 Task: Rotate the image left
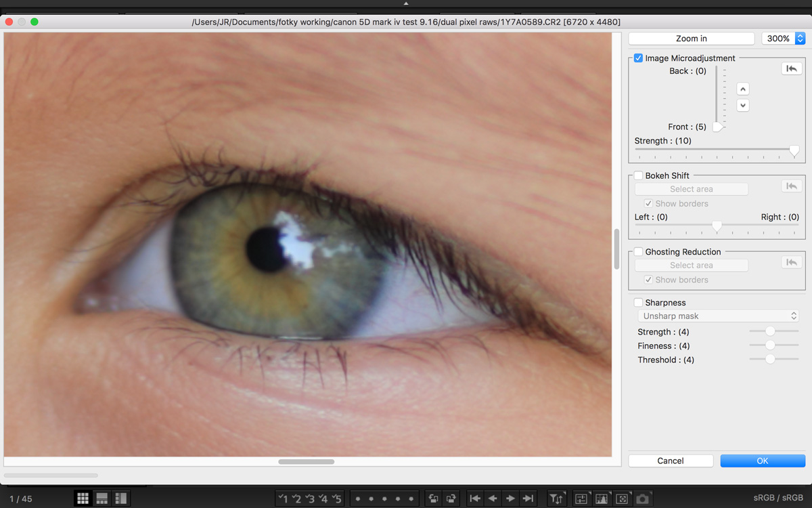(x=433, y=499)
